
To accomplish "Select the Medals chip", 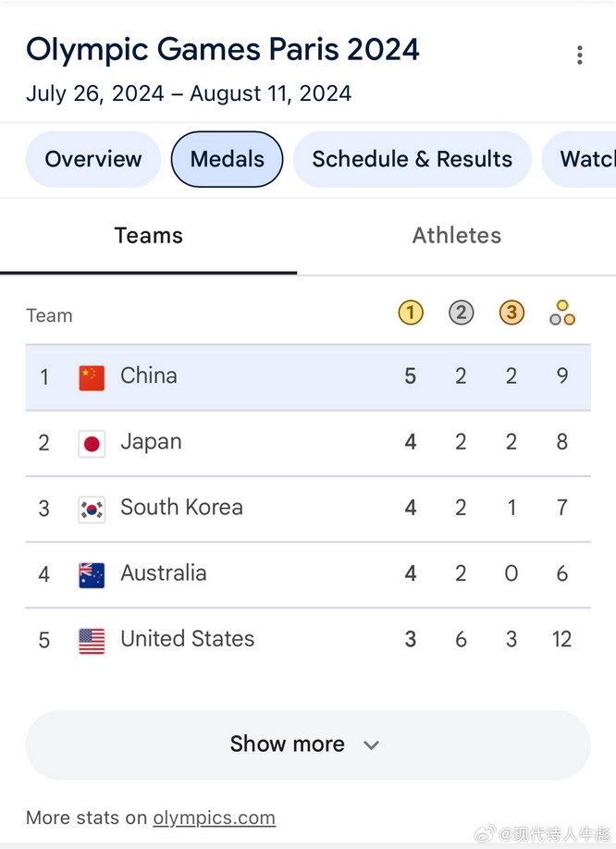I will point(227,159).
